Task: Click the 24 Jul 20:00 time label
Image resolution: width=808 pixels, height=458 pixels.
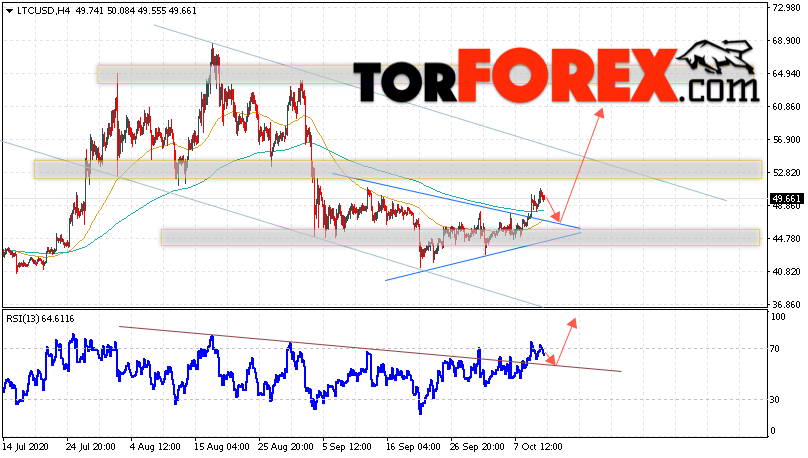Action: coord(91,446)
